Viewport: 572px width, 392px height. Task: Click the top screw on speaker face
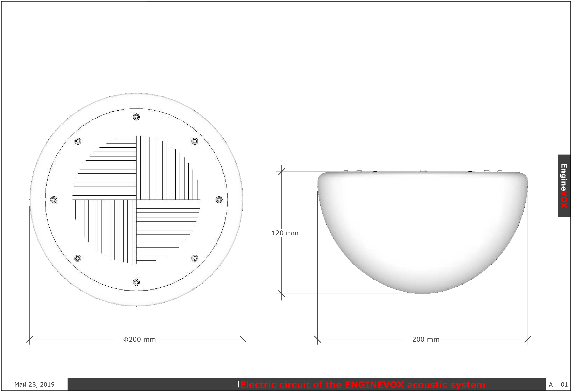(x=136, y=117)
